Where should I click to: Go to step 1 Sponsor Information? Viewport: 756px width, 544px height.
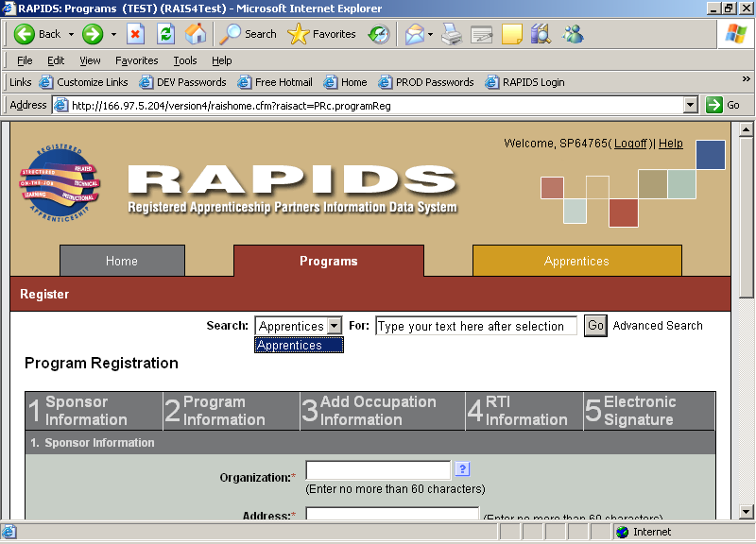point(94,411)
